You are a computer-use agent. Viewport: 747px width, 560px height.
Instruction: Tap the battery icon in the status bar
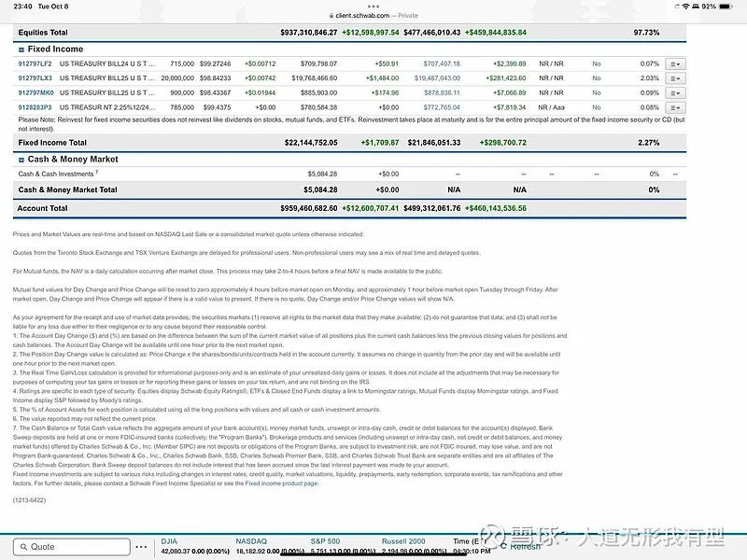point(726,7)
